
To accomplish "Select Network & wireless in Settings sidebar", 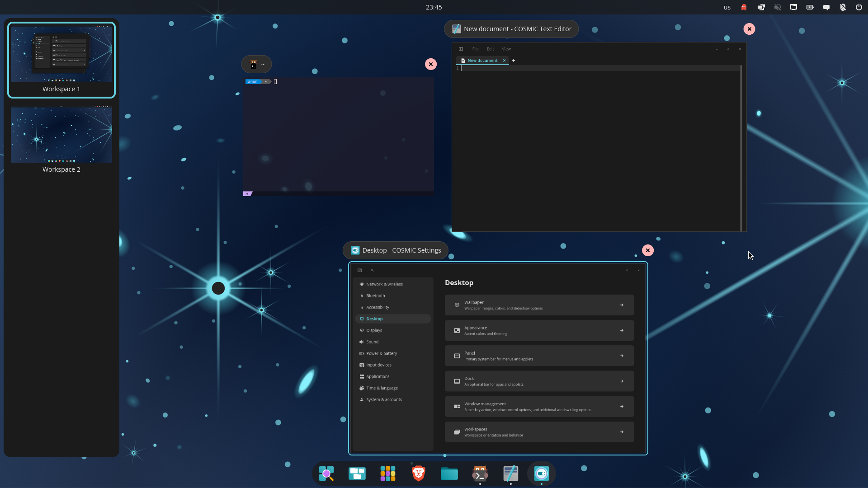I will (x=393, y=284).
